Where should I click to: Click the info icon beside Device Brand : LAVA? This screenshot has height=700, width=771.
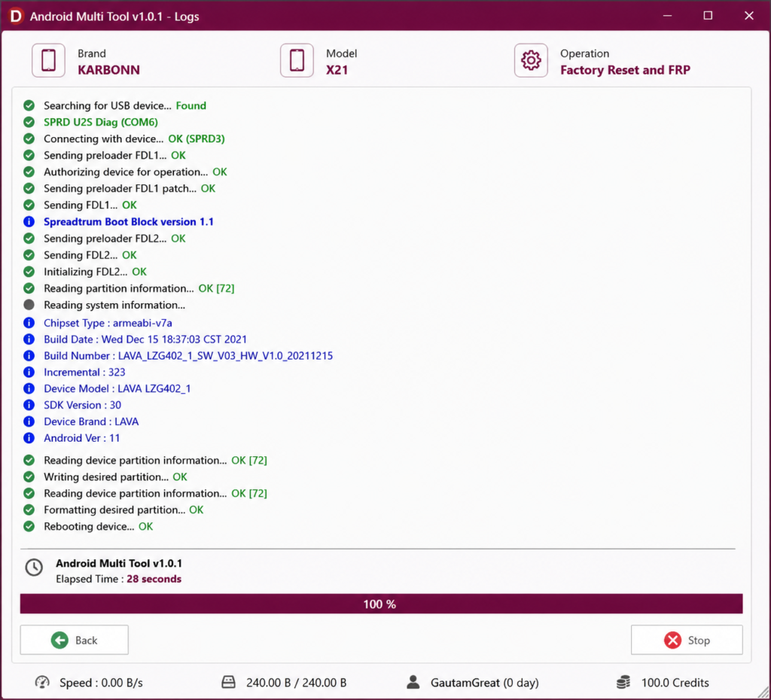[x=29, y=422]
